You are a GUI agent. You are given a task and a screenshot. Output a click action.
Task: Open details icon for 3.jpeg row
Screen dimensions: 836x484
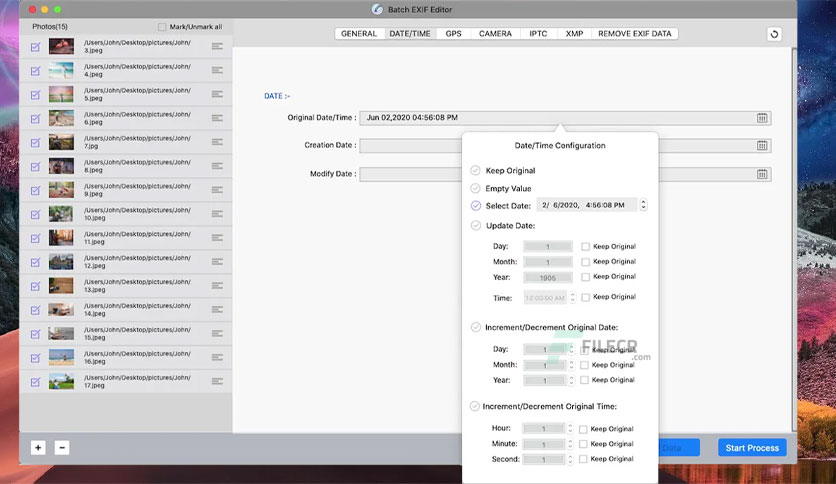tap(217, 46)
